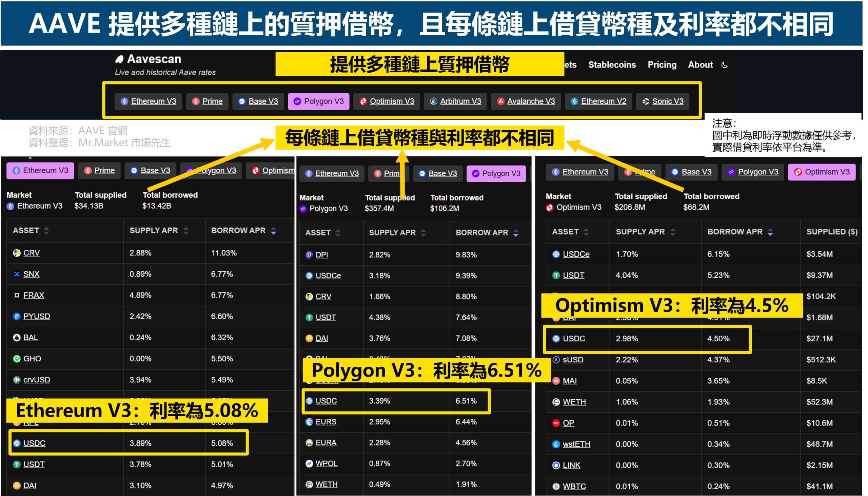
Task: Select Prime tab in top market bar
Action: point(207,101)
